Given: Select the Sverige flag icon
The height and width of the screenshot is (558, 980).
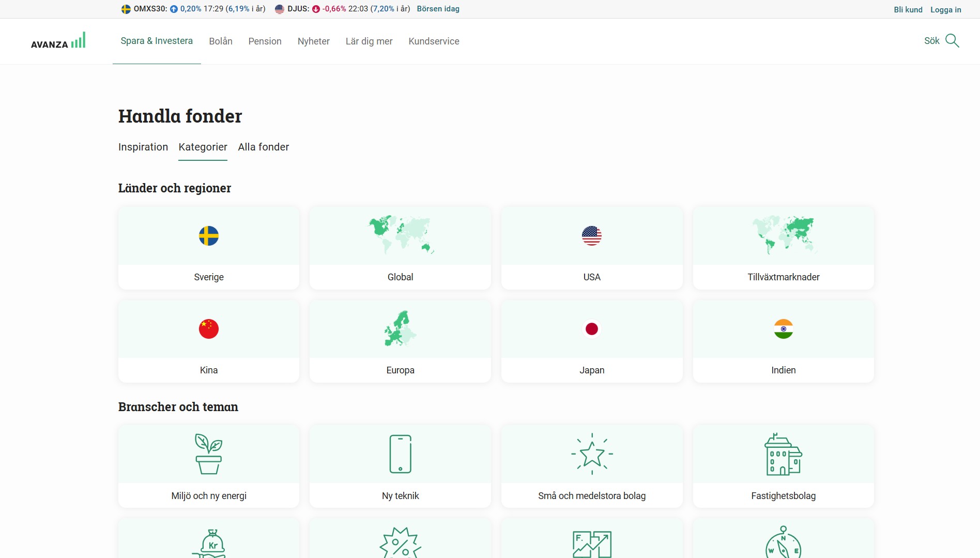Looking at the screenshot, I should click(x=209, y=236).
